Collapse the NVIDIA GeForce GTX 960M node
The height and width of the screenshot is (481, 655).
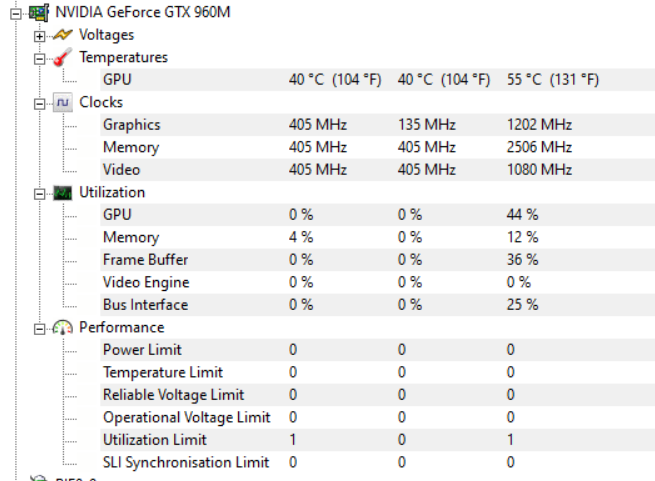tap(16, 14)
